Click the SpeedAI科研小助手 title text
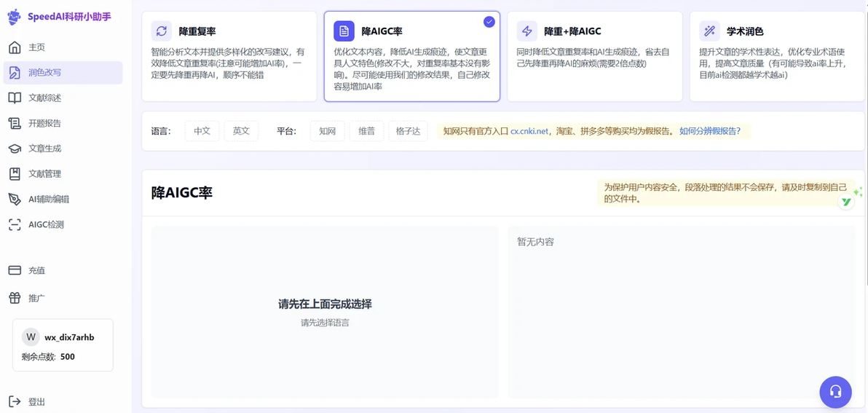The image size is (868, 413). 70,17
